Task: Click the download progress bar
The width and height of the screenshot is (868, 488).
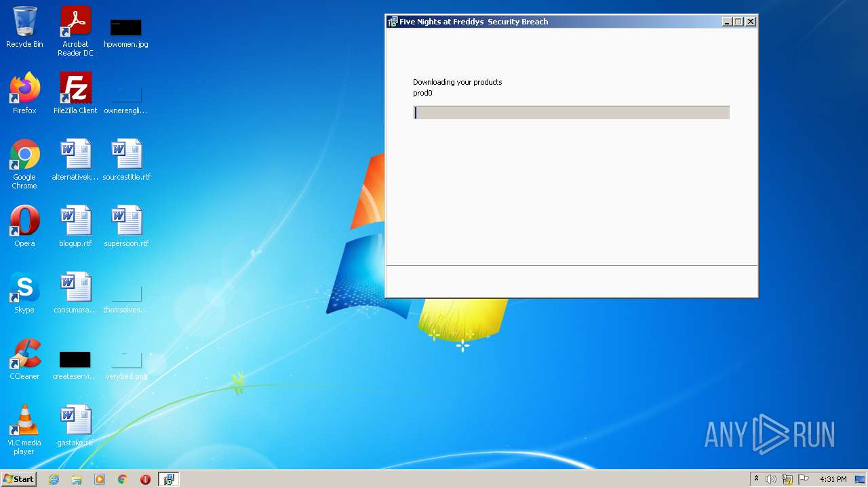Action: [572, 113]
